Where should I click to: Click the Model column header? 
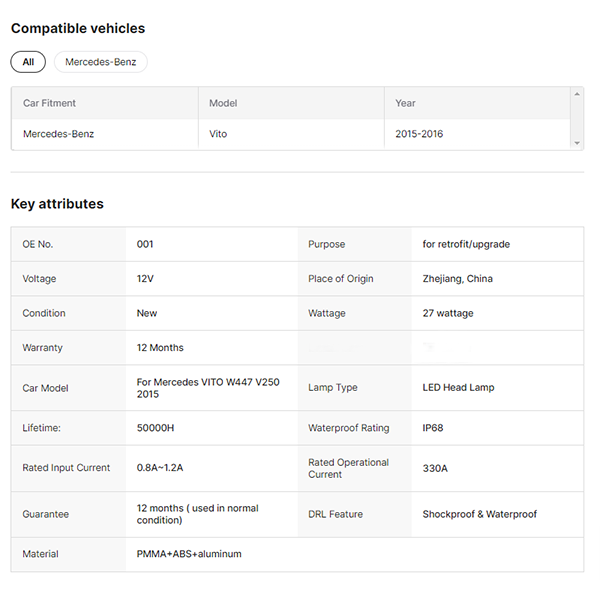click(223, 103)
